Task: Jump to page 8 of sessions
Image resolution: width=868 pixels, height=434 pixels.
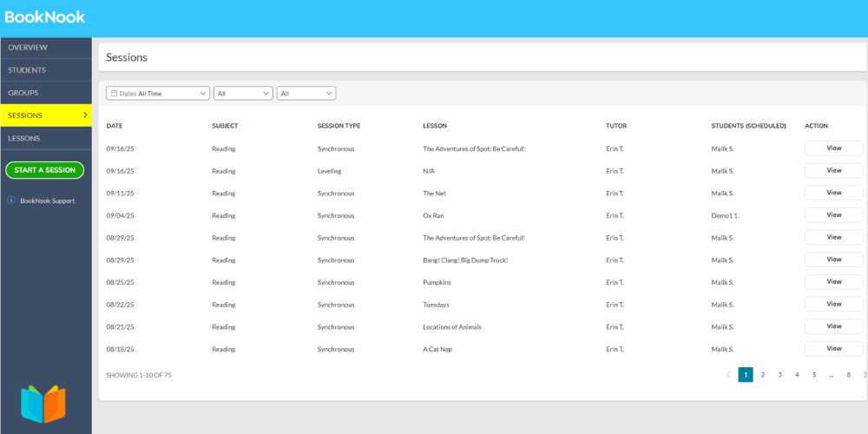Action: [848, 375]
